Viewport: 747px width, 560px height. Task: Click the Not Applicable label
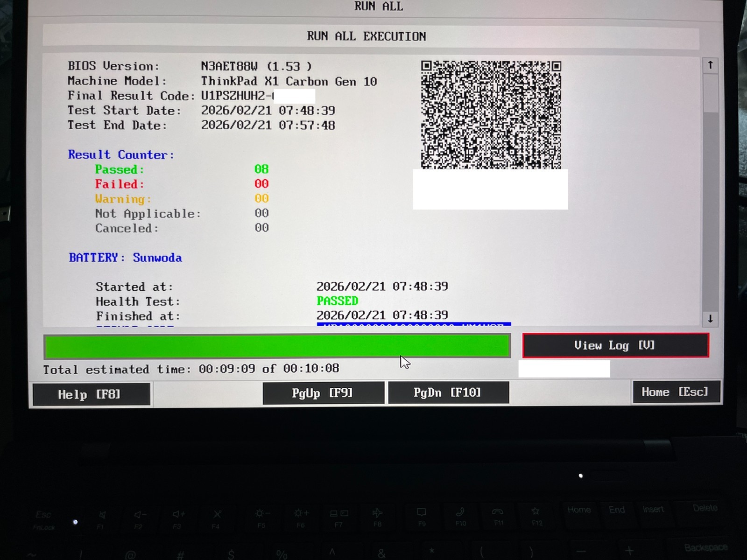[148, 214]
